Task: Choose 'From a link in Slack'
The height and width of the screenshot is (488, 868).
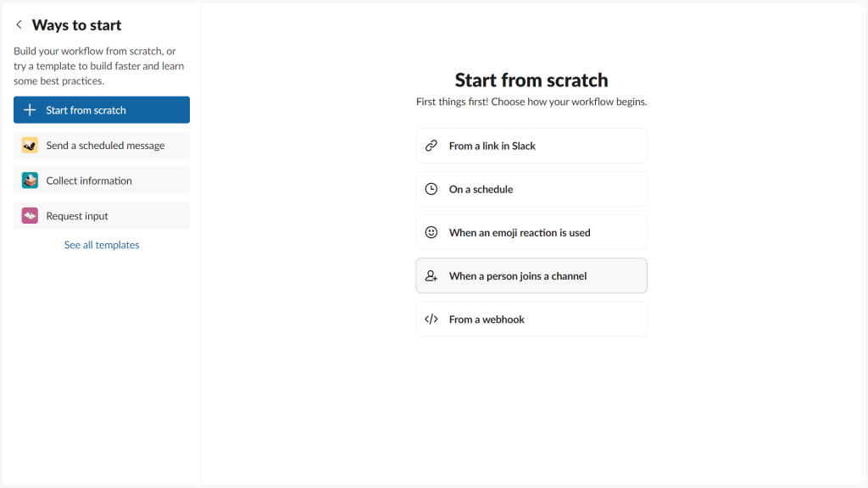Action: (531, 145)
